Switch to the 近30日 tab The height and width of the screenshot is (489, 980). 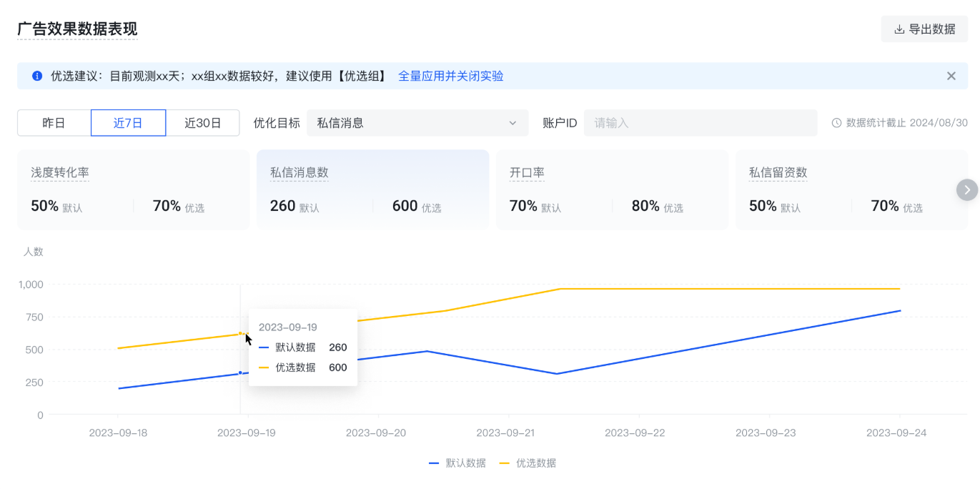(x=203, y=122)
